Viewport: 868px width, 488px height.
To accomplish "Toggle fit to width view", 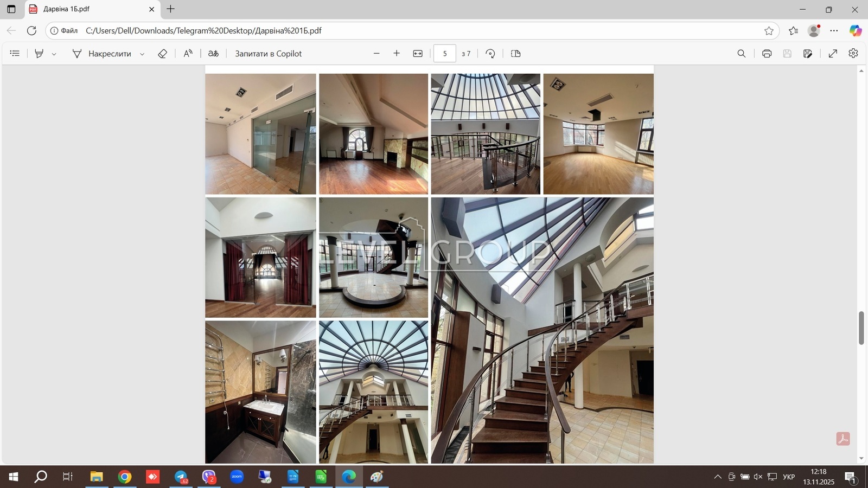I will click(418, 53).
